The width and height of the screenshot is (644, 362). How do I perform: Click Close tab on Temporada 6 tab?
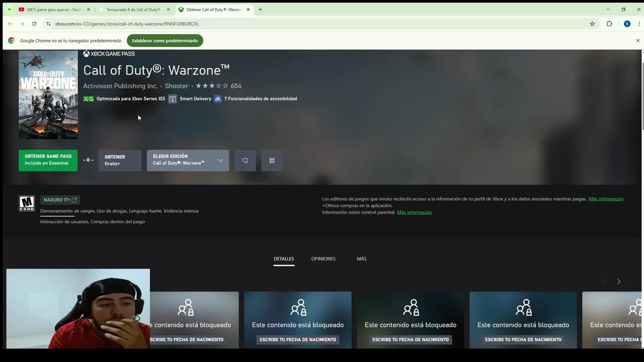(168, 10)
